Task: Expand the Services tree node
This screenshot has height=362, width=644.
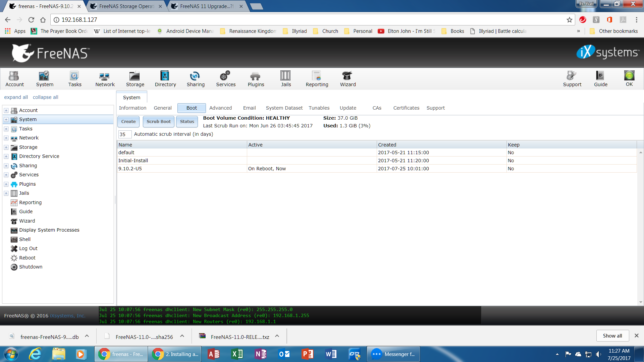Action: [x=6, y=175]
